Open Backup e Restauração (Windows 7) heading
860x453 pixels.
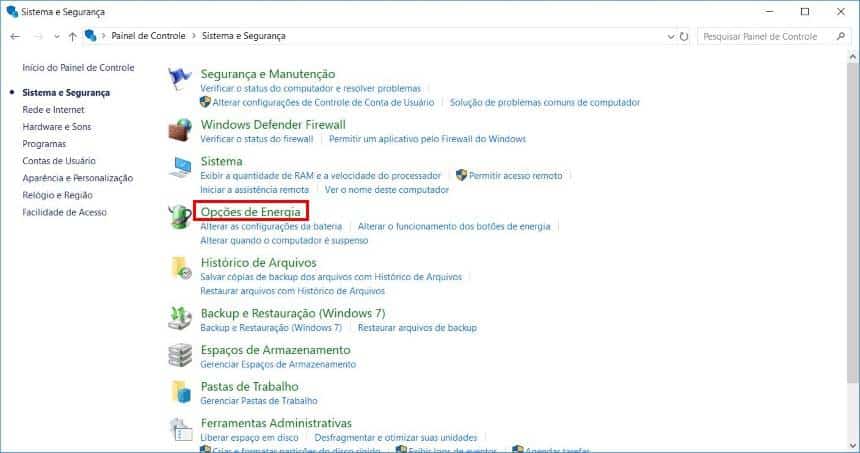[x=293, y=313]
